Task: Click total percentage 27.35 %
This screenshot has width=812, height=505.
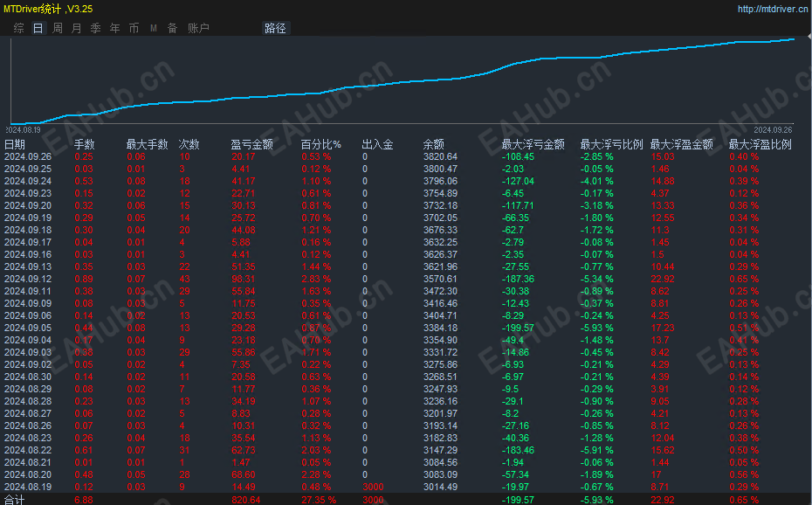Action: tap(319, 500)
